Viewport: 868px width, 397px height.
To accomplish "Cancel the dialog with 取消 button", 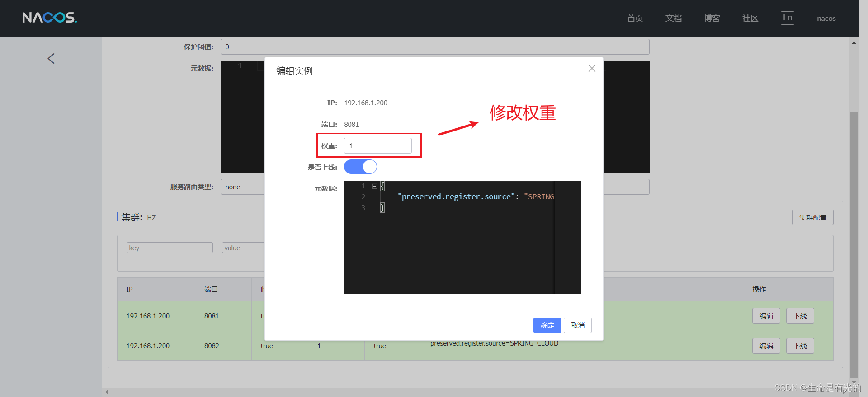I will [578, 325].
